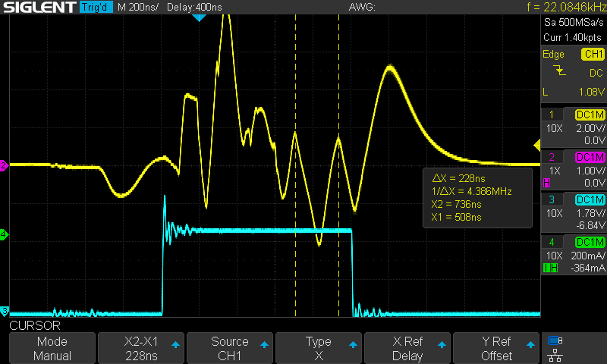Click the trigger coupling DC label
Viewport: 607px width, 364px height.
[596, 73]
